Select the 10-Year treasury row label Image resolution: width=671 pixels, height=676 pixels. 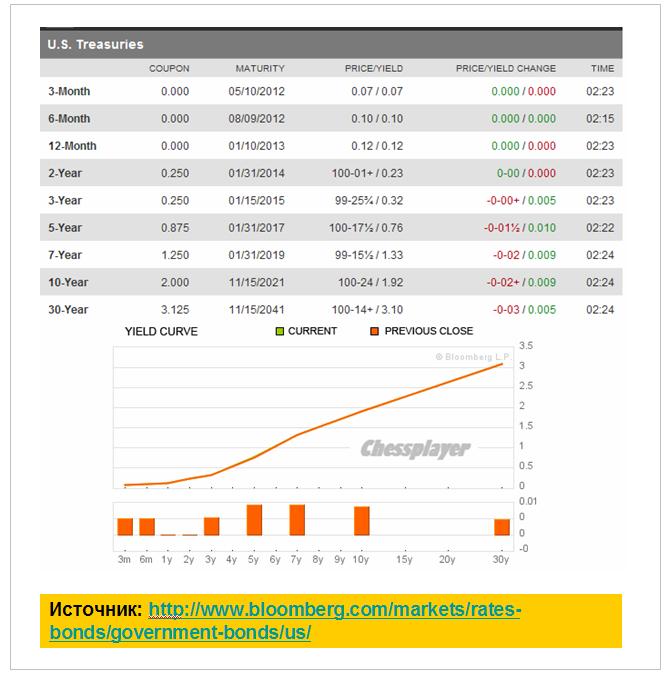(68, 283)
